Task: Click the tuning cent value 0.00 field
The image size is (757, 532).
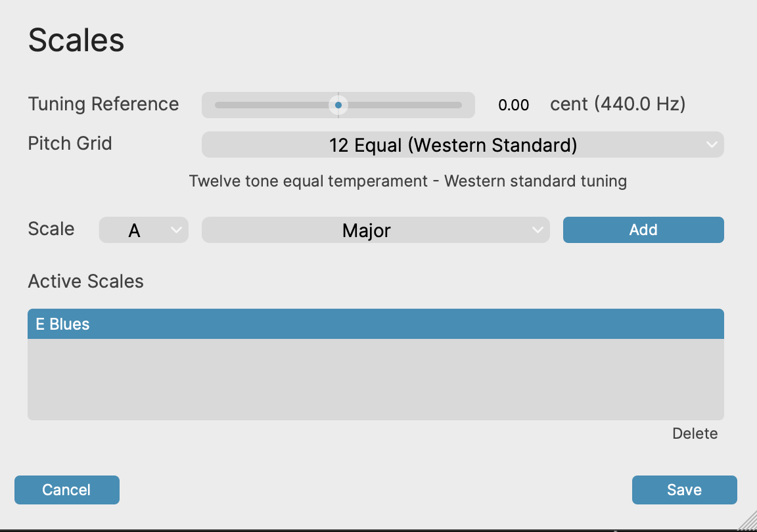Action: pos(513,105)
